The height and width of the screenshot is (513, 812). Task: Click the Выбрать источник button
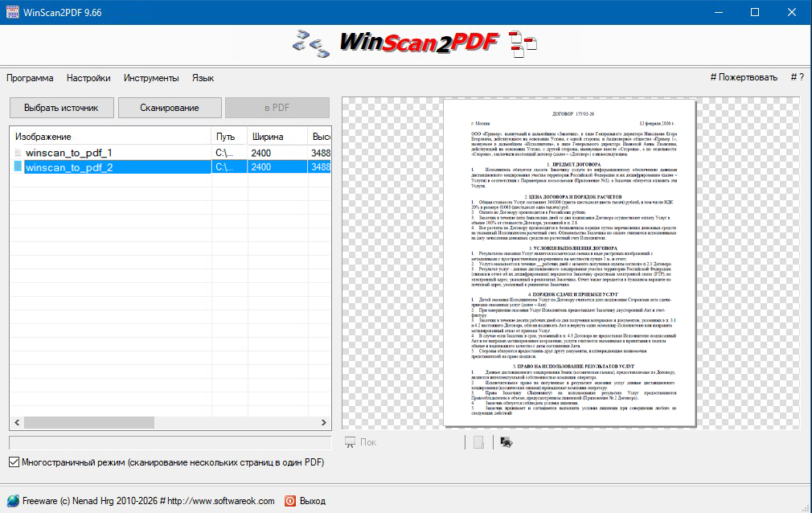pos(61,108)
